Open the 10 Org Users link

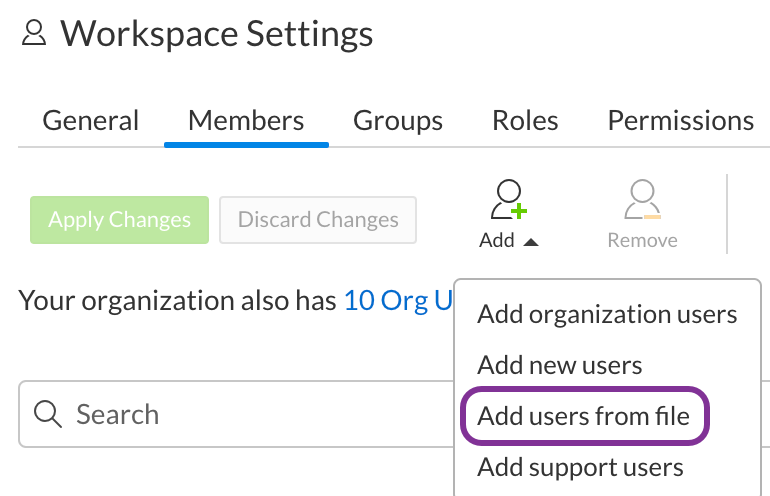pos(399,300)
